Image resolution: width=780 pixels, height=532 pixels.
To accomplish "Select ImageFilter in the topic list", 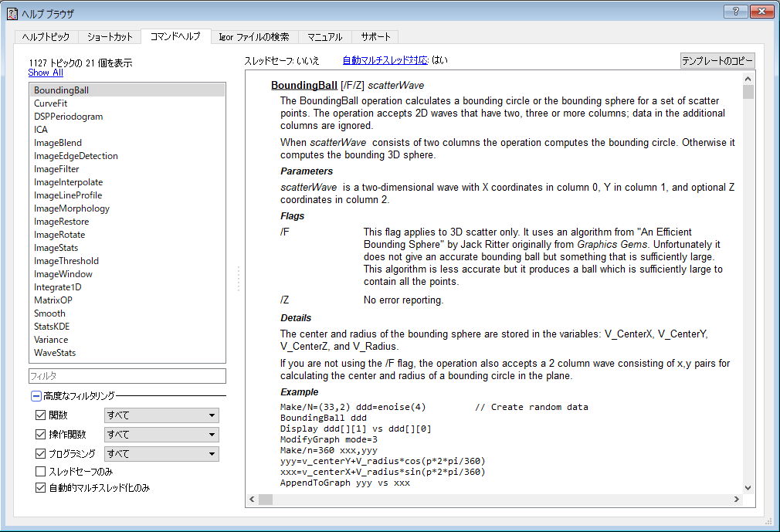I will (x=127, y=169).
